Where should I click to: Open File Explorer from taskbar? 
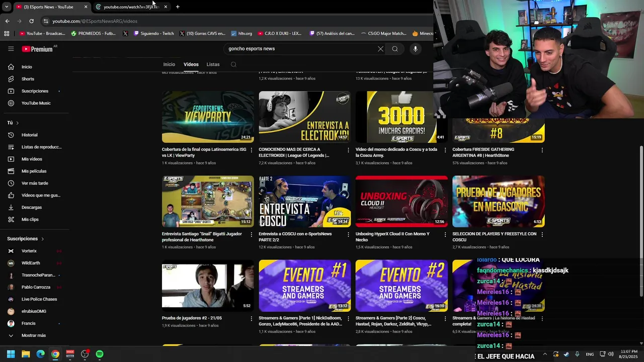[x=26, y=354]
